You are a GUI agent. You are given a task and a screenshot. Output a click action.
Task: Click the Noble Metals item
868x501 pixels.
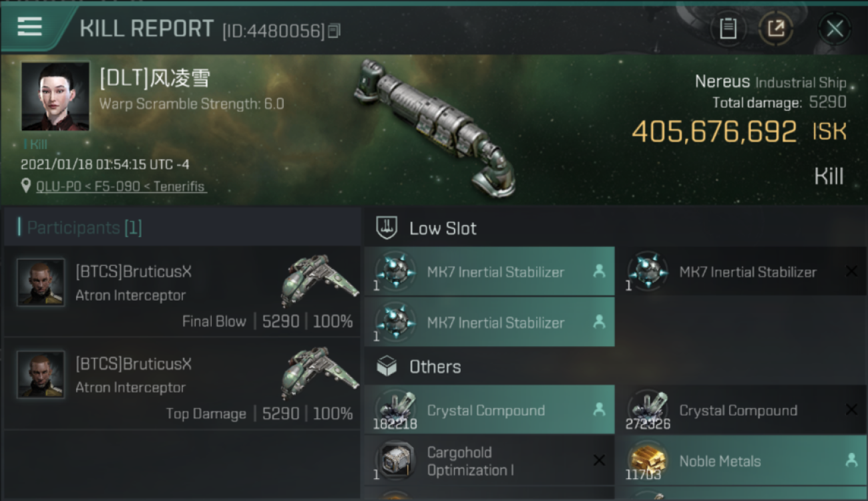point(740,460)
